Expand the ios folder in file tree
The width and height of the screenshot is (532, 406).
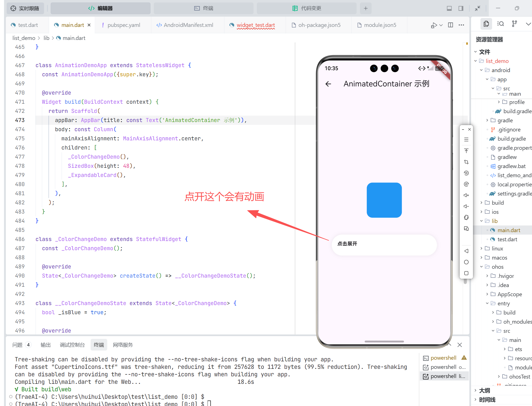click(x=495, y=212)
